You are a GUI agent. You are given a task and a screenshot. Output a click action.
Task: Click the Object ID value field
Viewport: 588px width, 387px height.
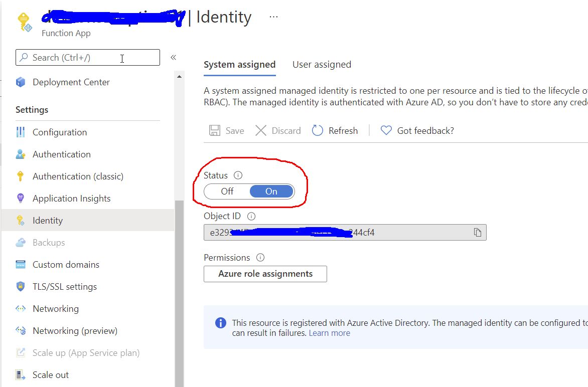coord(345,232)
